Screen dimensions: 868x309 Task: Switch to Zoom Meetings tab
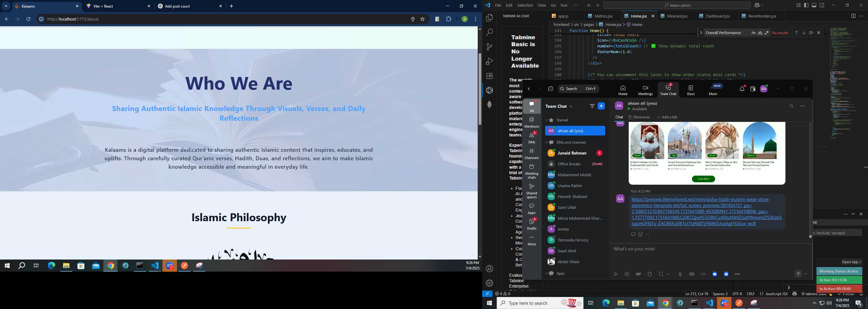(645, 91)
